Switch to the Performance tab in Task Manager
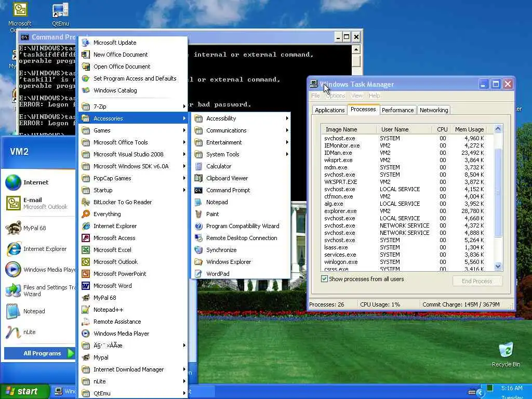Viewport: 532px width, 399px height. [397, 110]
